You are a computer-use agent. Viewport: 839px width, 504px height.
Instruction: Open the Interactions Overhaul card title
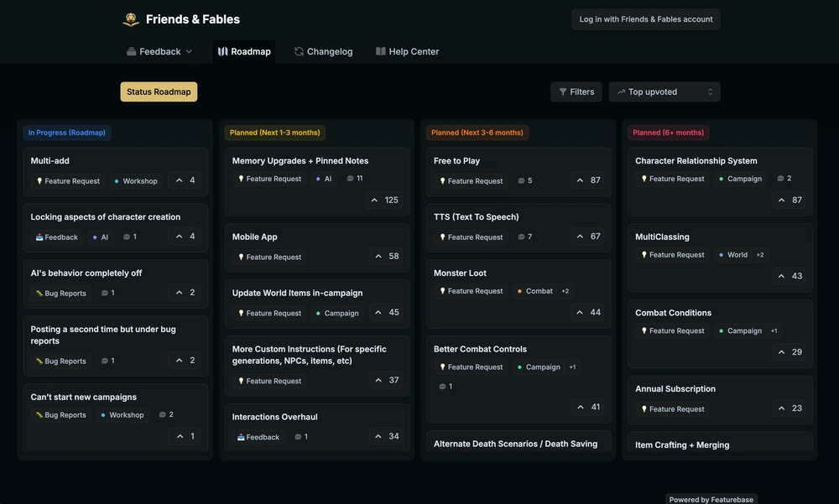coord(275,418)
